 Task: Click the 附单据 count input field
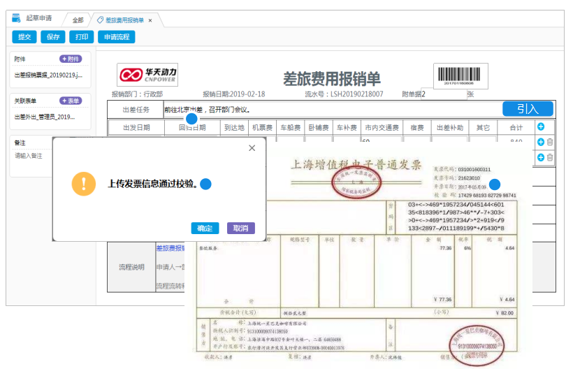tap(444, 93)
